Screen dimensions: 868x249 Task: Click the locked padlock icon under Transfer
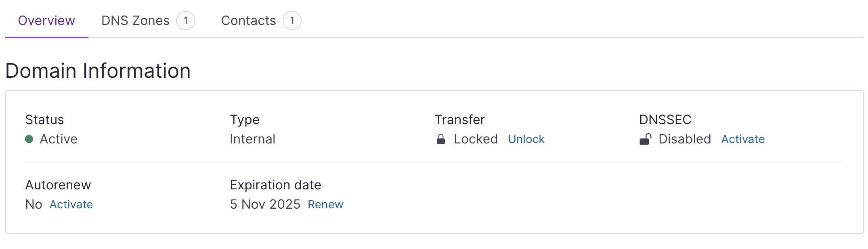441,139
